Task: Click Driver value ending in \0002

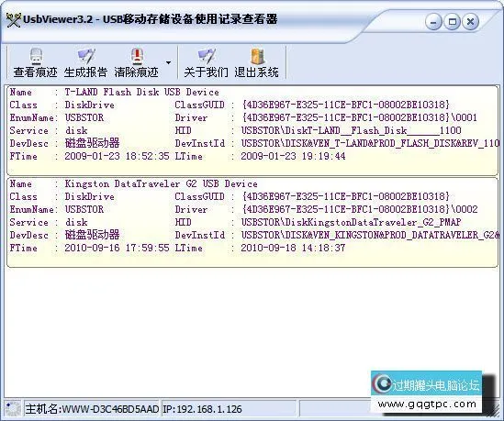Action: 360,210
